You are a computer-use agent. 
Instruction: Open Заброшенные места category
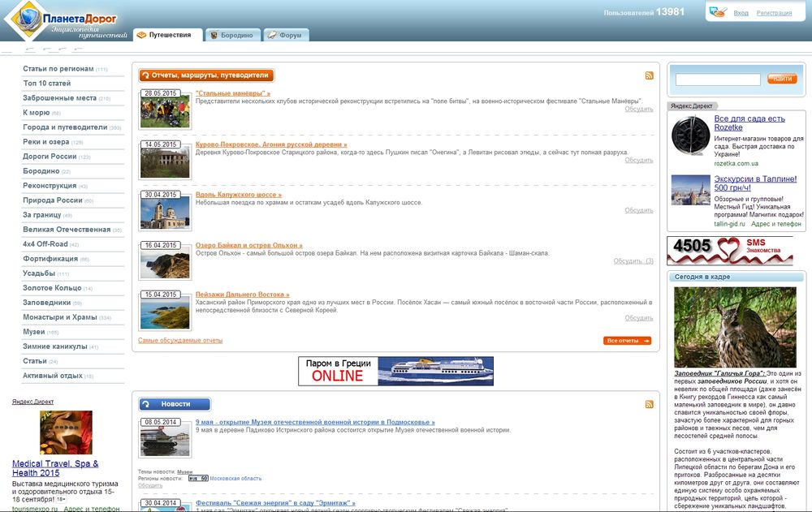(59, 98)
